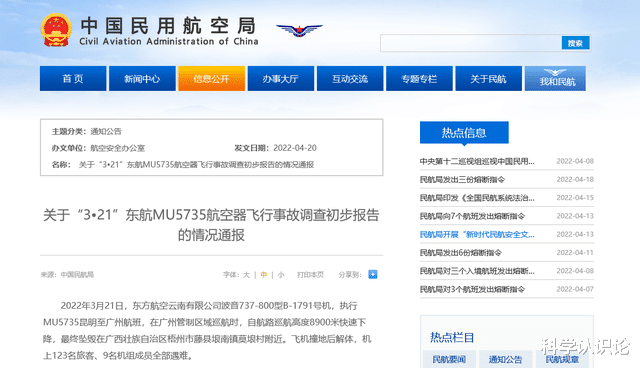Go to the 办事大厅 tab
The width and height of the screenshot is (640, 368).
click(x=281, y=78)
